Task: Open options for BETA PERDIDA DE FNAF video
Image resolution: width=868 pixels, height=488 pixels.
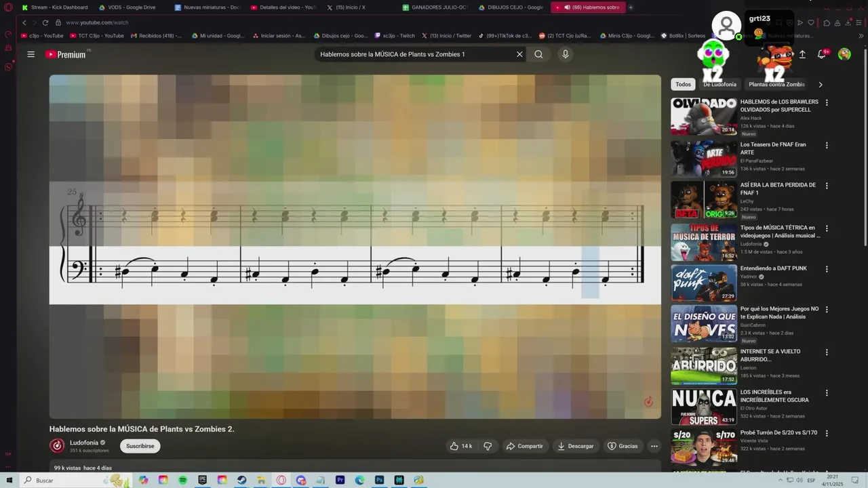Action: coord(827,186)
